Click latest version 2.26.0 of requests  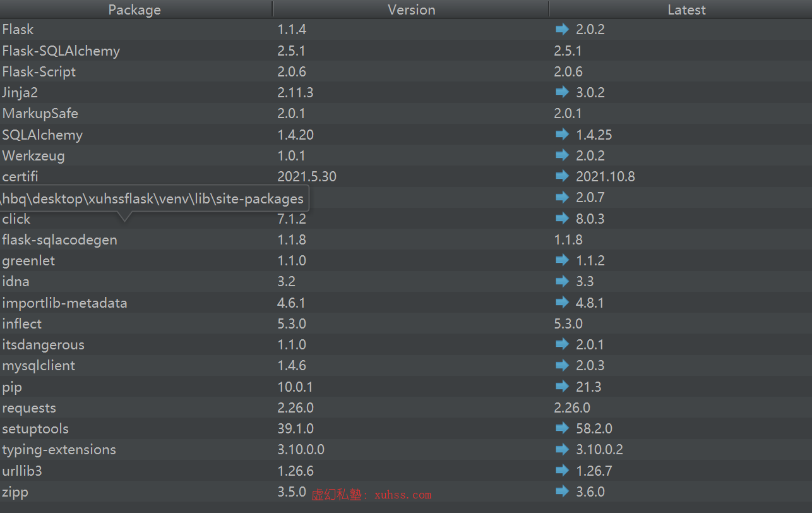[x=572, y=407]
